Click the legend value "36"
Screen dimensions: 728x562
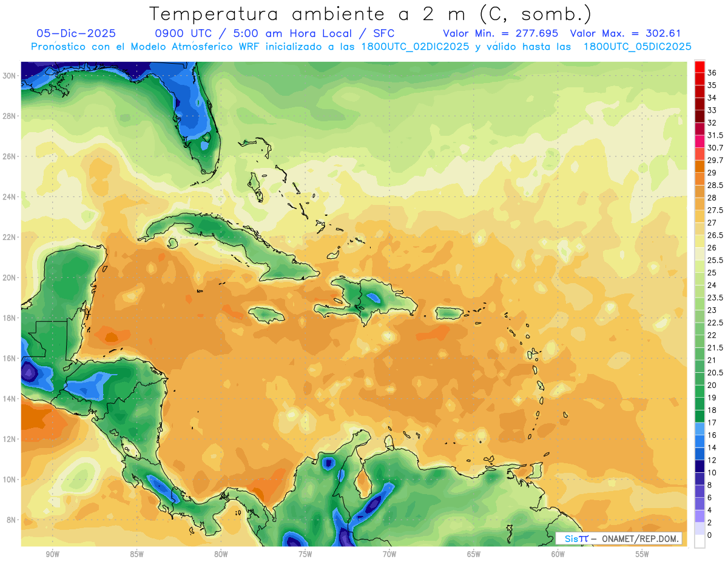pyautogui.click(x=712, y=73)
